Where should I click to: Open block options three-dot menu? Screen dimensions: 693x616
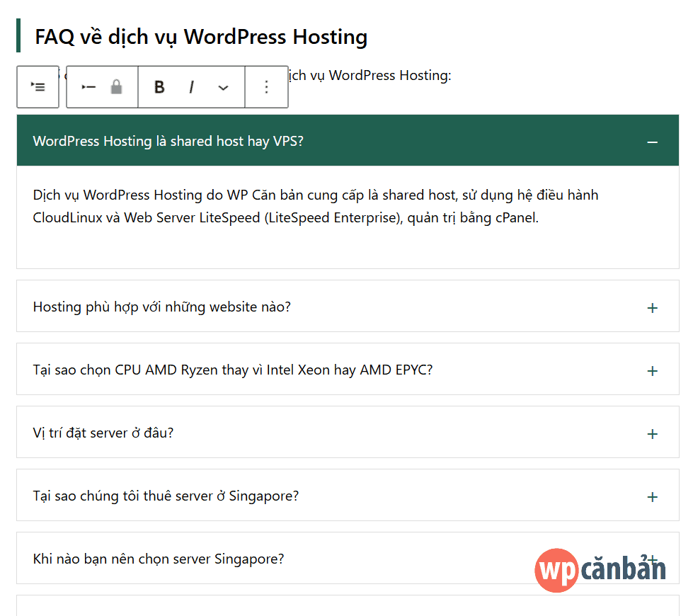click(266, 87)
